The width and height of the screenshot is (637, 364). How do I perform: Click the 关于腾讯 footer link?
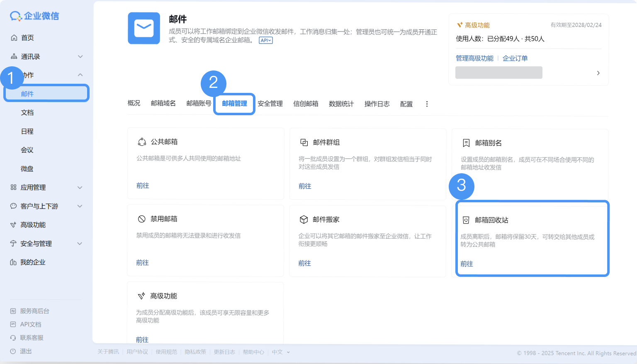(x=108, y=352)
